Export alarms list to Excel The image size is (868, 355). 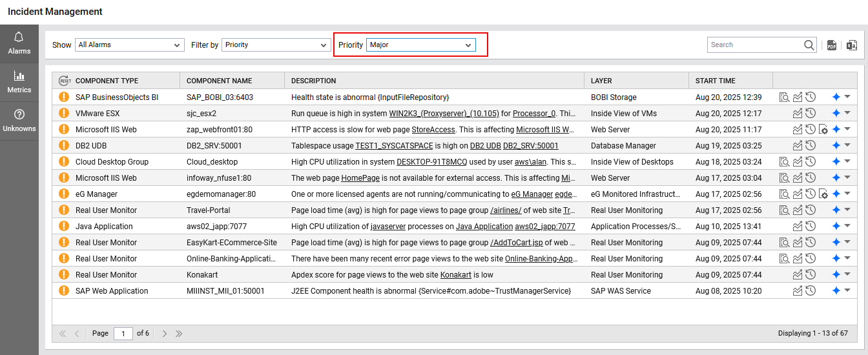coord(851,45)
